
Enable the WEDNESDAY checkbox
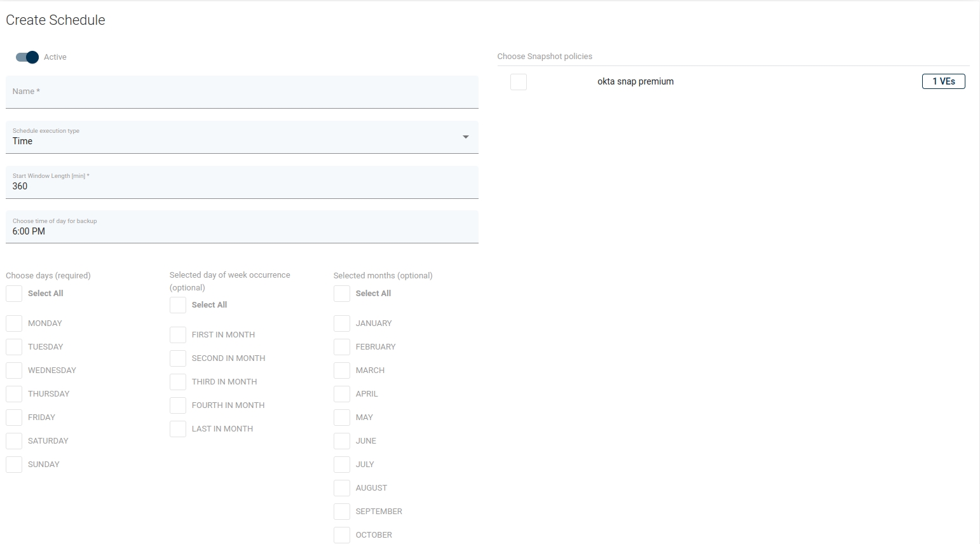click(x=14, y=371)
